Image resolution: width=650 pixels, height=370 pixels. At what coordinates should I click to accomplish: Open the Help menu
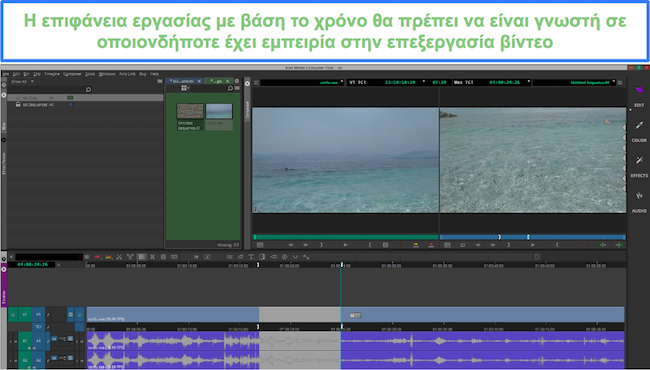155,74
